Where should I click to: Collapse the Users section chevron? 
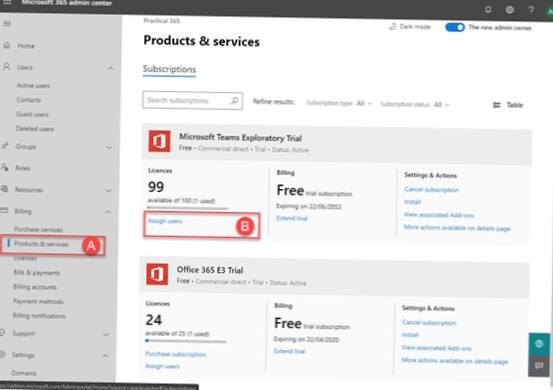point(111,68)
